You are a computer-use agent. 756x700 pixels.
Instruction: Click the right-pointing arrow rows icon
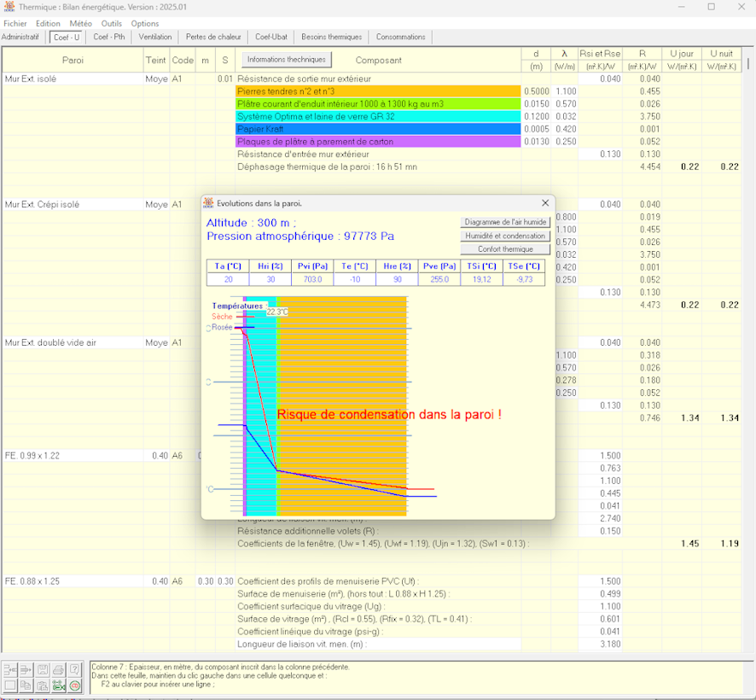[x=26, y=670]
